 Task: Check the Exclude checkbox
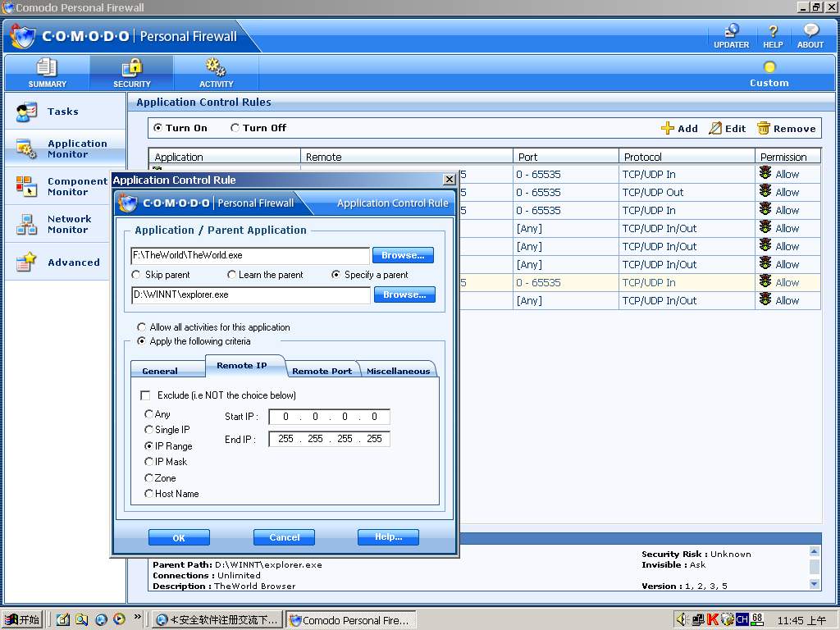pyautogui.click(x=146, y=395)
